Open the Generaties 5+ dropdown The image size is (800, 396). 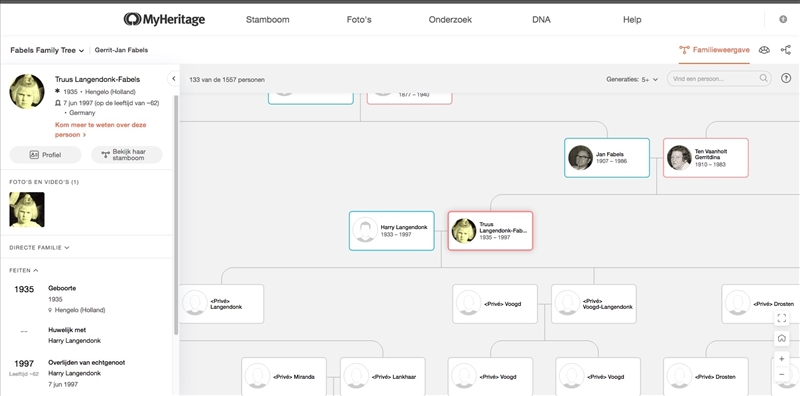click(632, 79)
